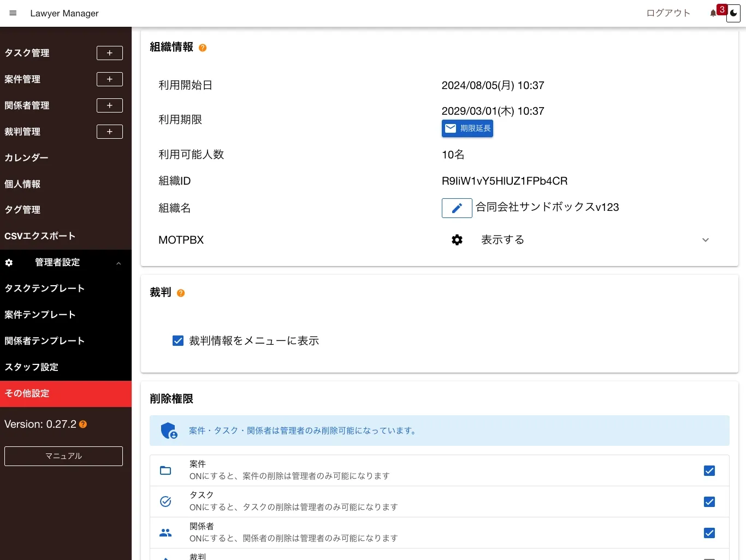This screenshot has height=560, width=746.
Task: Add new task with タスク管理 plus button
Action: tap(110, 53)
